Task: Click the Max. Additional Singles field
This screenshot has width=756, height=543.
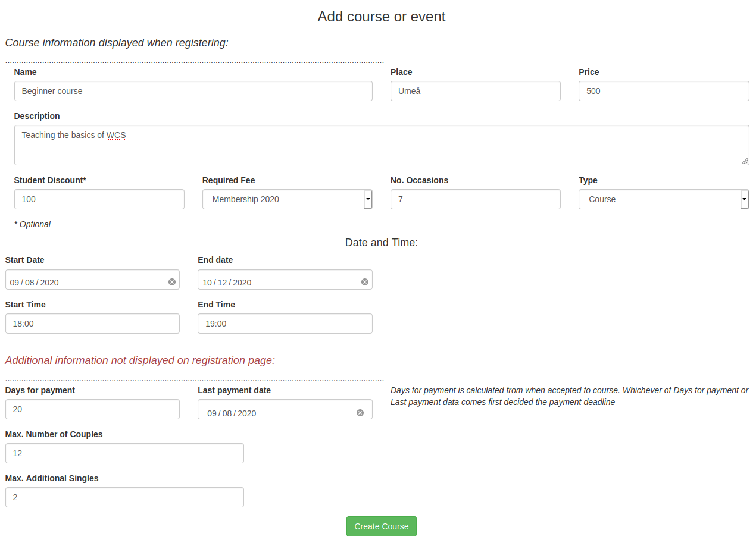Action: click(124, 497)
